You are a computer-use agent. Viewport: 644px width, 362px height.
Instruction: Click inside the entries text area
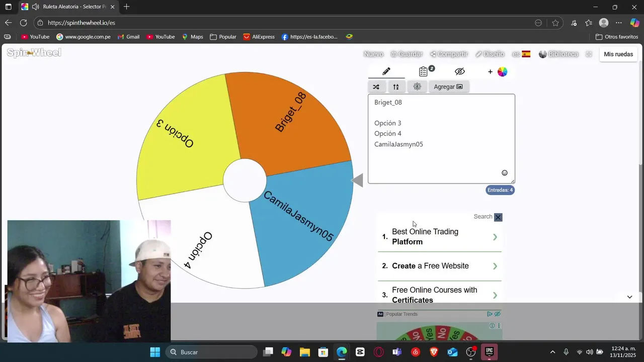441,139
